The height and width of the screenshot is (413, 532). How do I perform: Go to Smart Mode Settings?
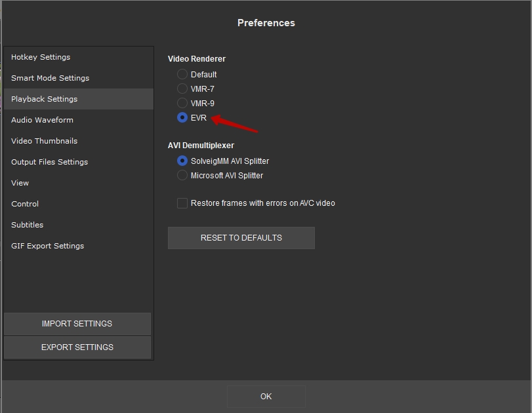(x=50, y=78)
